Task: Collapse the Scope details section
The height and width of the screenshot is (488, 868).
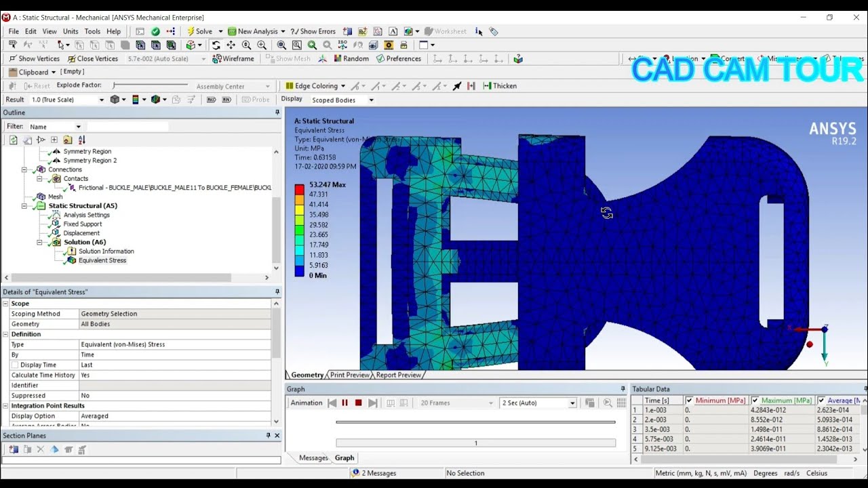Action: coord(5,304)
